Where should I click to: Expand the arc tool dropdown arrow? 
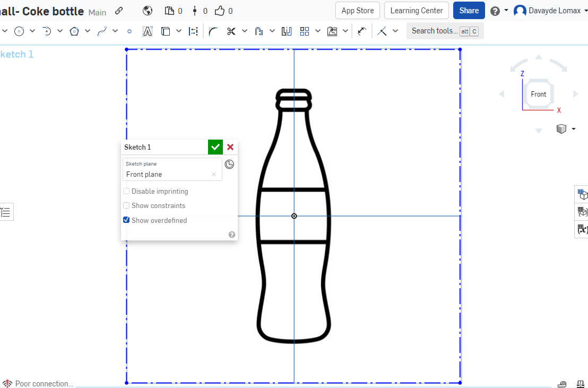click(60, 31)
